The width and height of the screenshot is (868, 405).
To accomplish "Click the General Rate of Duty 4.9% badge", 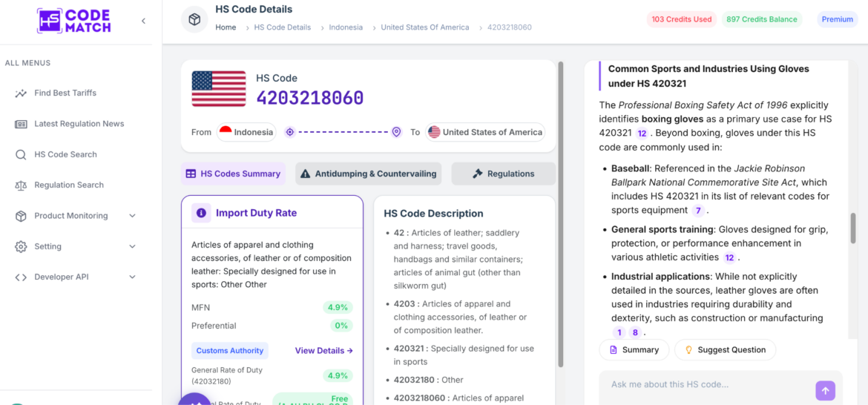I will click(338, 375).
